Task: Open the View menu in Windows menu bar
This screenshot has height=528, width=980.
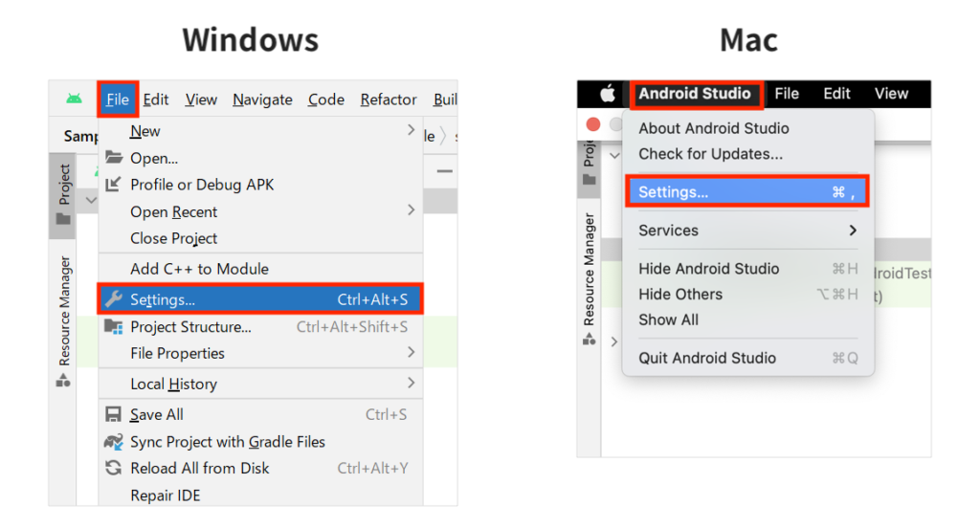Action: (201, 99)
